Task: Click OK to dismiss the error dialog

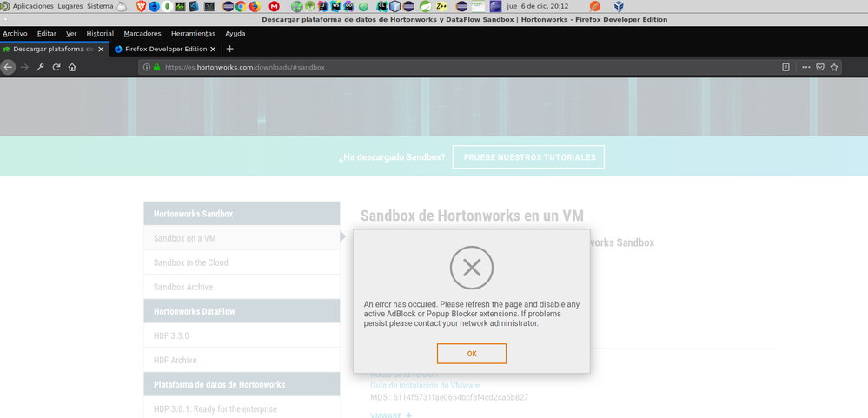Action: (472, 354)
